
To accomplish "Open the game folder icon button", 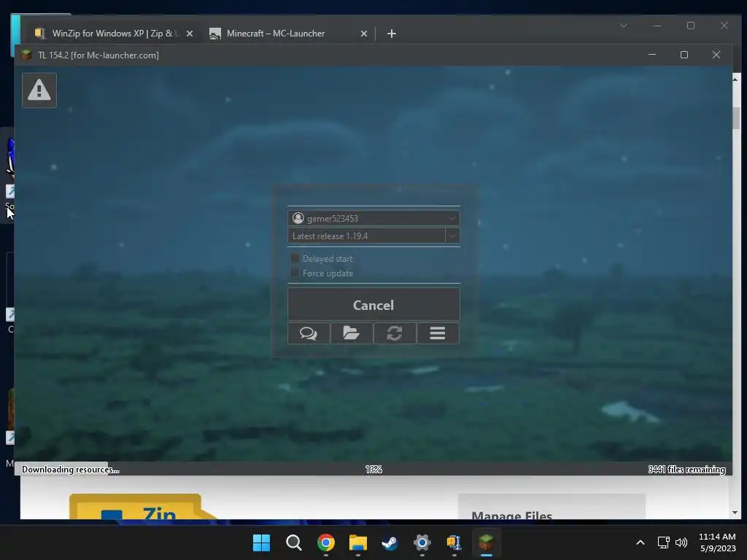I will [x=352, y=333].
